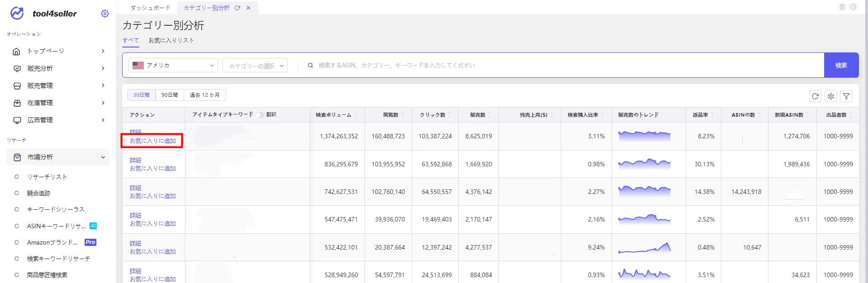Collapse the 市場分析 menu chevron
Image resolution: width=868 pixels, height=283 pixels.
(103, 157)
